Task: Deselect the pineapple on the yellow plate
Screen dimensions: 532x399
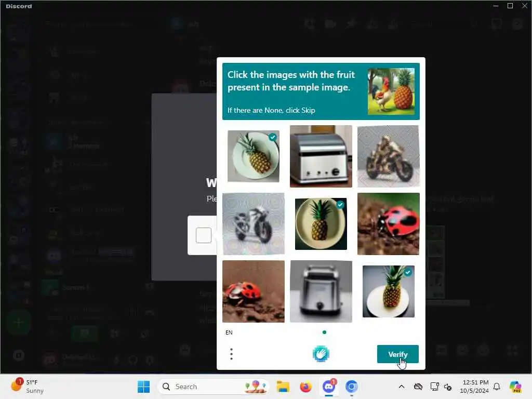Action: coord(321,223)
